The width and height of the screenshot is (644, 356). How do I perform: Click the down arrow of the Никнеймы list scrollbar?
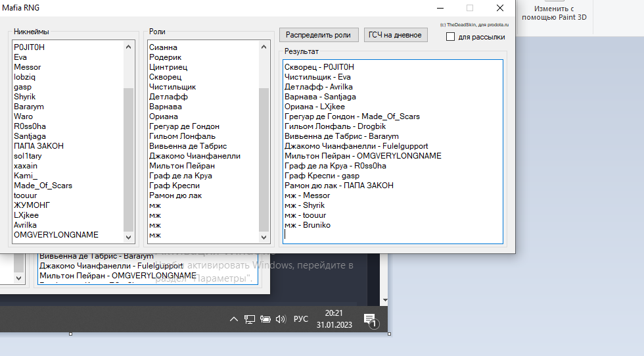129,237
